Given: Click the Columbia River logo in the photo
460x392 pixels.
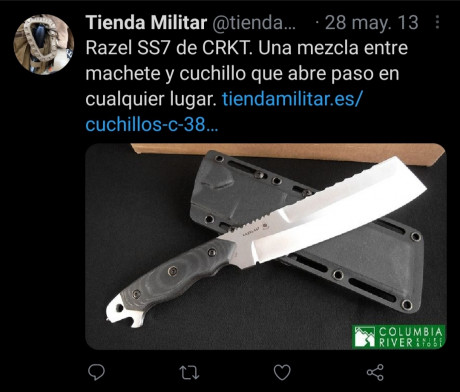Looking at the screenshot, I should point(399,337).
